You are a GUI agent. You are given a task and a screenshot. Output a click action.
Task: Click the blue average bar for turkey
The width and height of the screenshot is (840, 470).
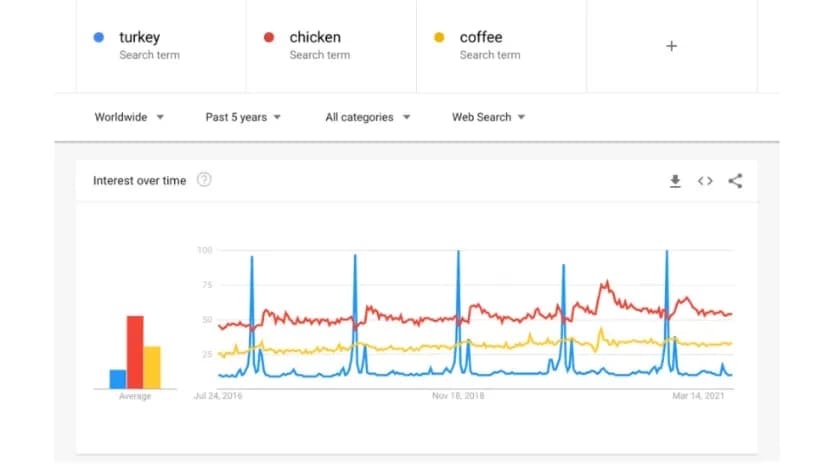click(118, 379)
